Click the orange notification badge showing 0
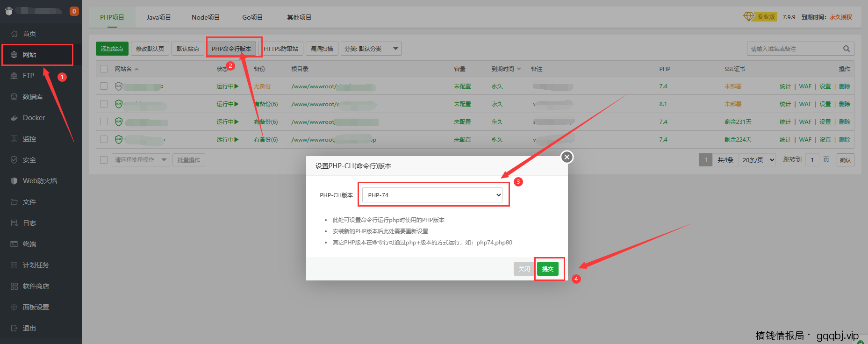 (x=74, y=11)
